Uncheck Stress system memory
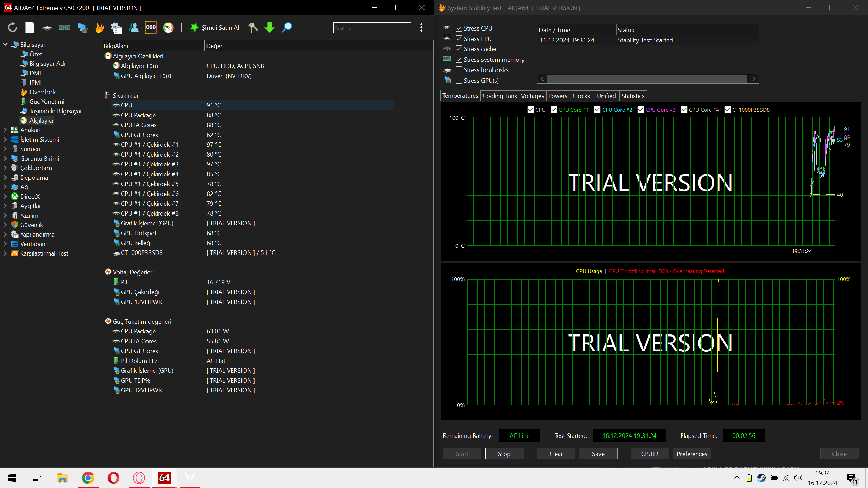 click(459, 59)
